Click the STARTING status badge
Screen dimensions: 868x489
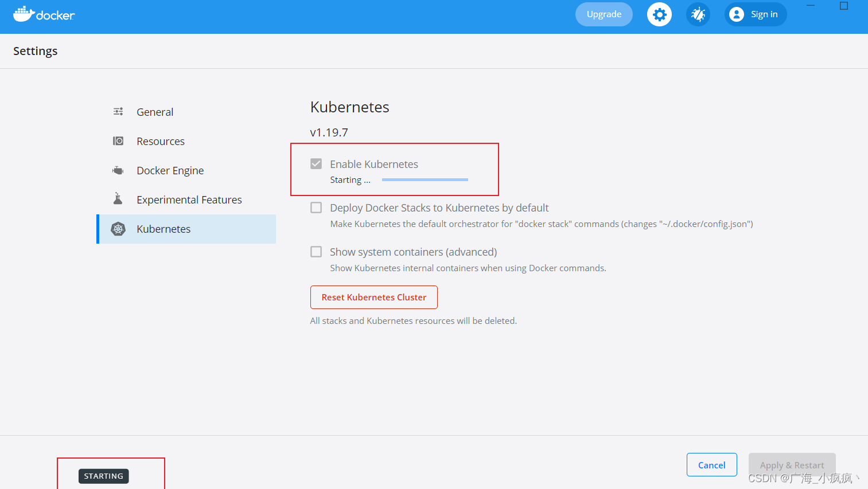(x=104, y=476)
